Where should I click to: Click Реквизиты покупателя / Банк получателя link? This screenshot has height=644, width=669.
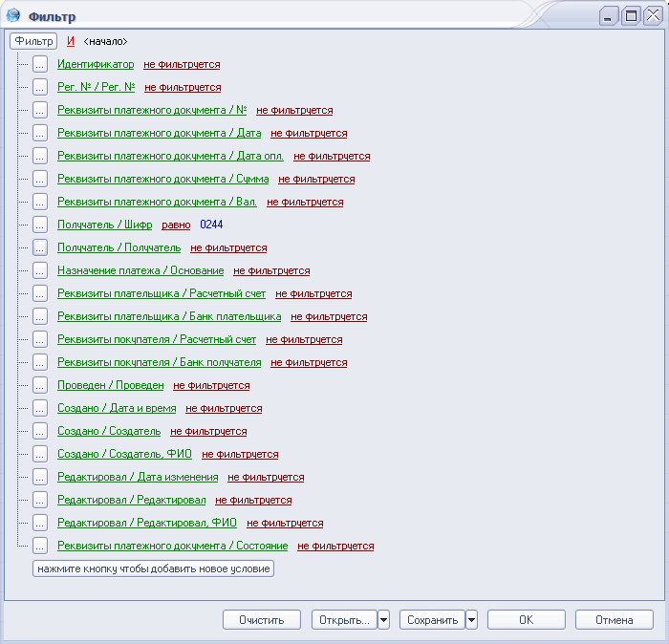tap(160, 362)
